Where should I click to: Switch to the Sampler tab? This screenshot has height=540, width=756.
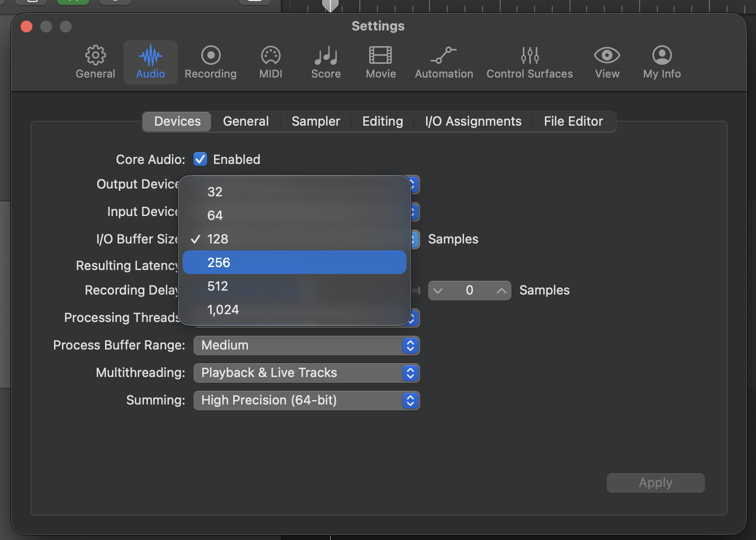pyautogui.click(x=316, y=121)
